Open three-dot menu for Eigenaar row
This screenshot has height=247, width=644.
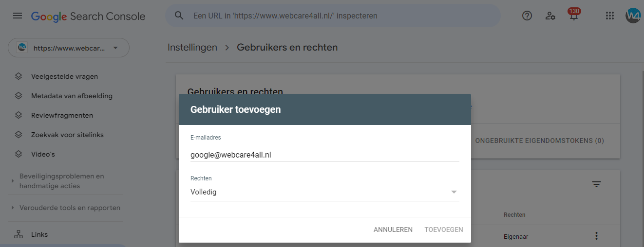tap(596, 236)
